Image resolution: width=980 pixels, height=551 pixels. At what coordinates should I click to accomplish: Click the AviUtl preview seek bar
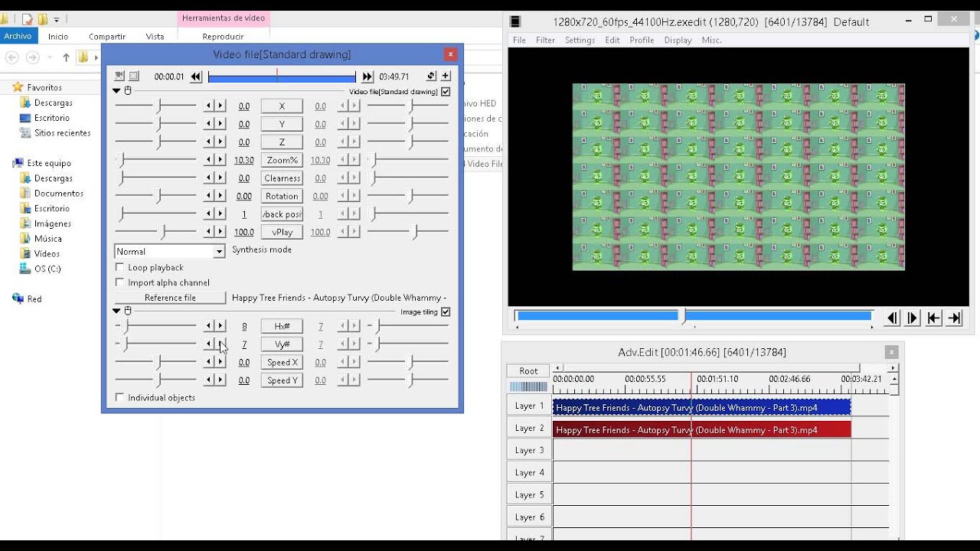click(694, 315)
